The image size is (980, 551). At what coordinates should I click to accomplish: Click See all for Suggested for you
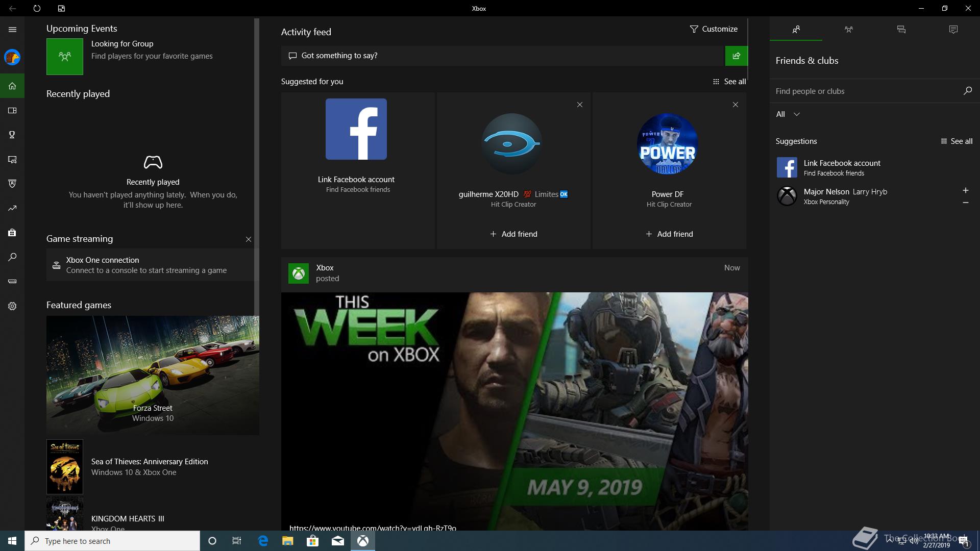pos(729,82)
